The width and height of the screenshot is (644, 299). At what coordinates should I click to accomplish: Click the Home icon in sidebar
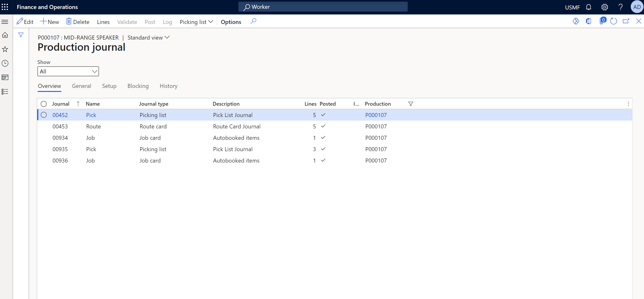pyautogui.click(x=5, y=35)
